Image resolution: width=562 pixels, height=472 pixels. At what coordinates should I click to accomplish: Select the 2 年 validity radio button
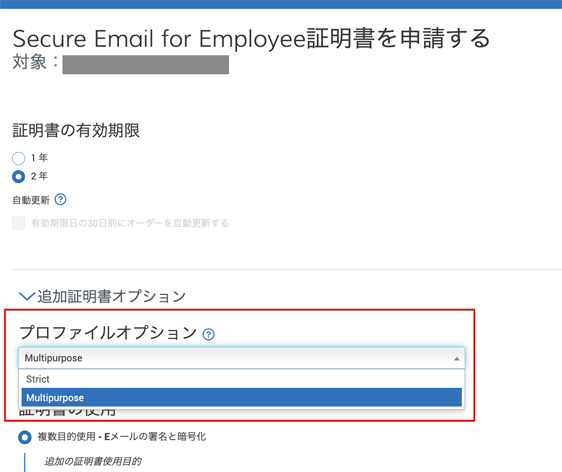(x=19, y=176)
